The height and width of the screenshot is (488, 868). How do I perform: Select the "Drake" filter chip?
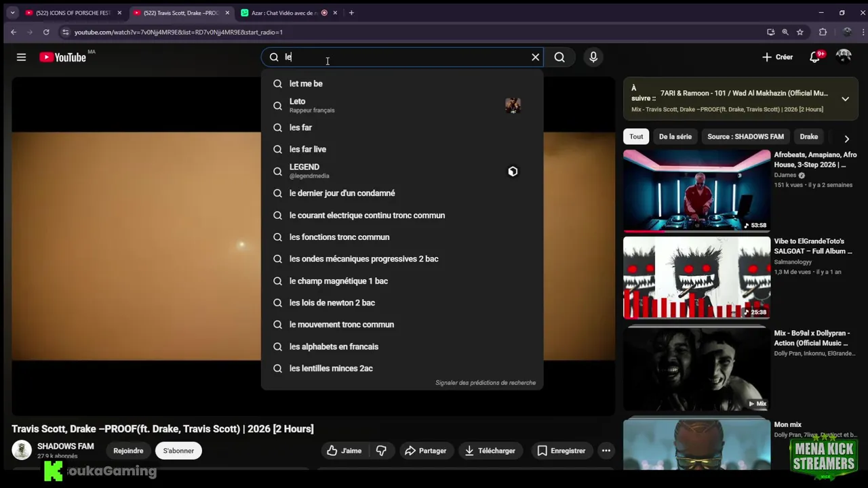809,137
